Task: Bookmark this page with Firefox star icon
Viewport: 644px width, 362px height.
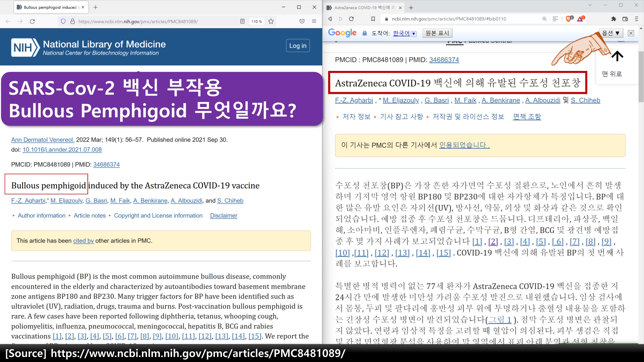Action: coord(271,22)
